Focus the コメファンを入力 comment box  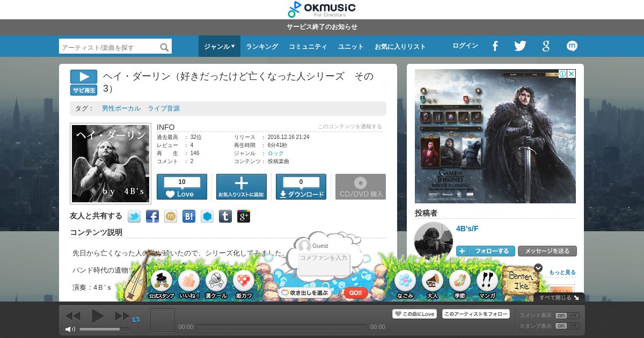pos(324,266)
